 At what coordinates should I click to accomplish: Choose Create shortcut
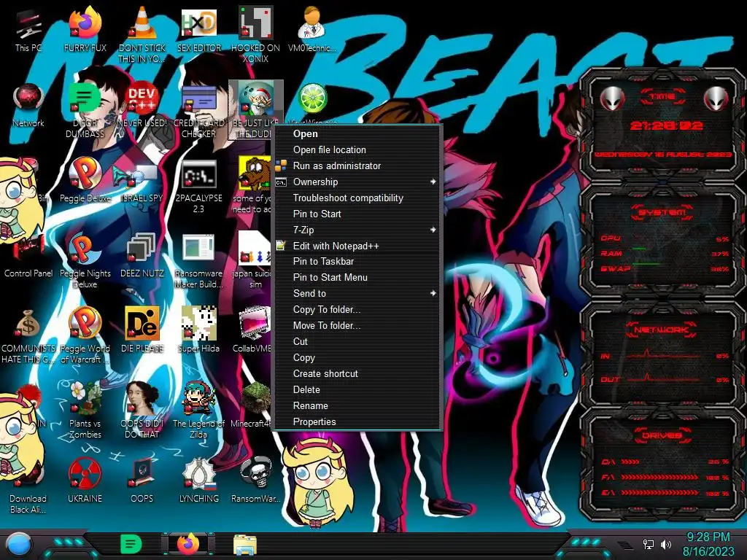tap(357, 374)
